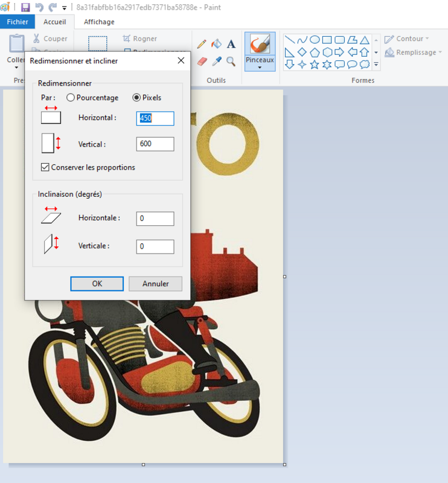The image size is (448, 483).
Task: Select the Fill with color bucket tool
Action: tap(216, 43)
